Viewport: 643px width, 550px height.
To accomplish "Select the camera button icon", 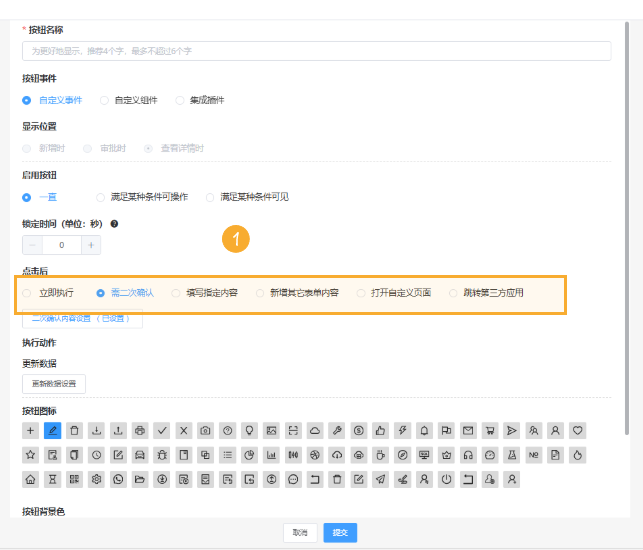I will coord(205,431).
